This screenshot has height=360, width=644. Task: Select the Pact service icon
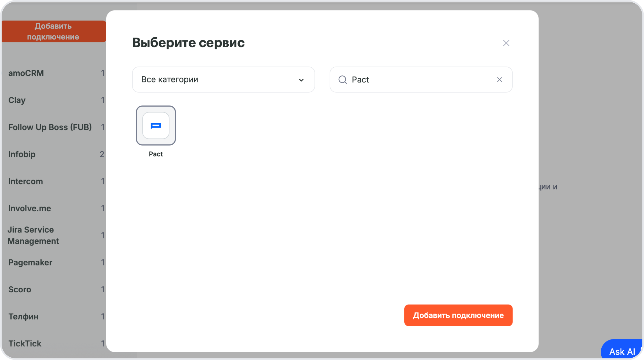[156, 125]
